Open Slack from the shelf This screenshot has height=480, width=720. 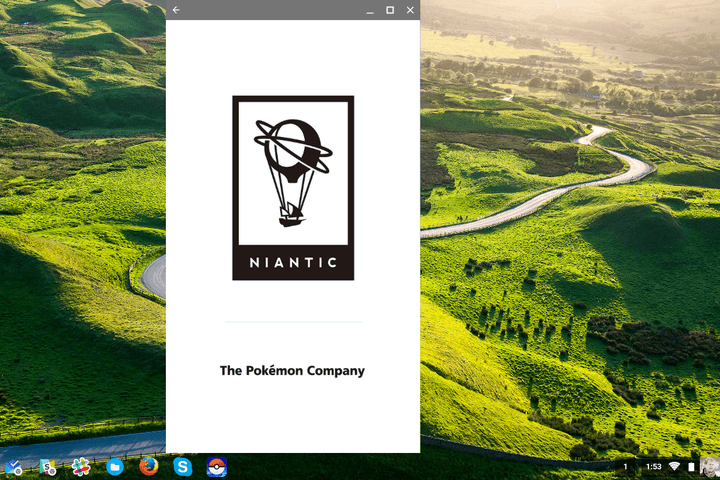tap(81, 467)
